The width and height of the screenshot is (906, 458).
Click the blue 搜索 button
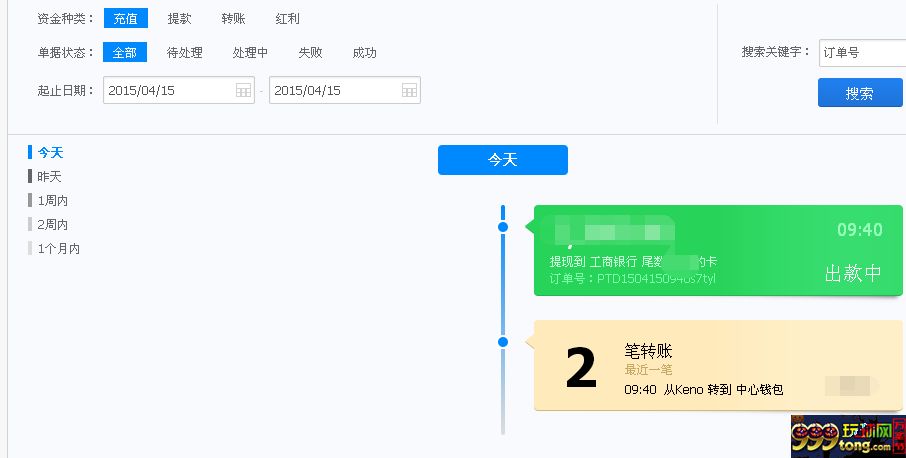click(x=860, y=93)
